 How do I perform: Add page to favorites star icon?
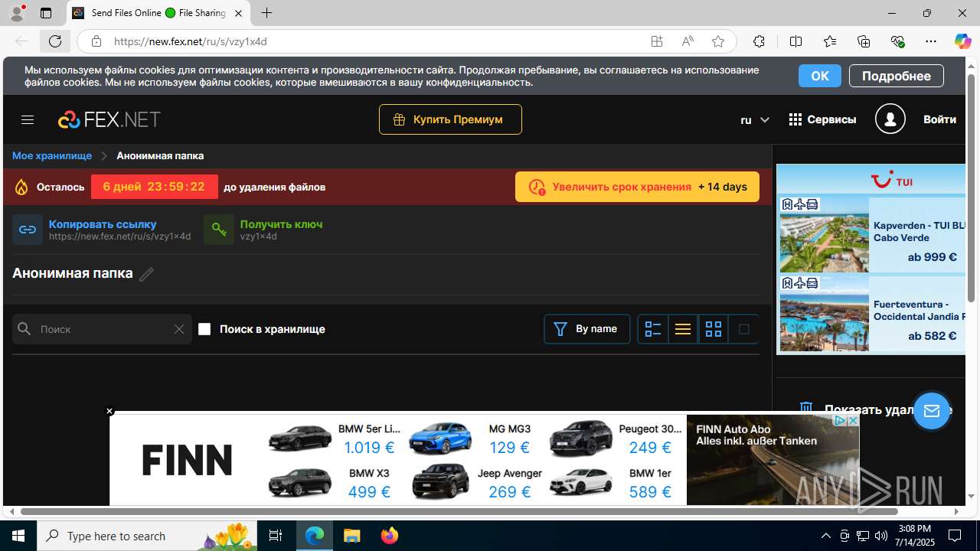(x=718, y=41)
